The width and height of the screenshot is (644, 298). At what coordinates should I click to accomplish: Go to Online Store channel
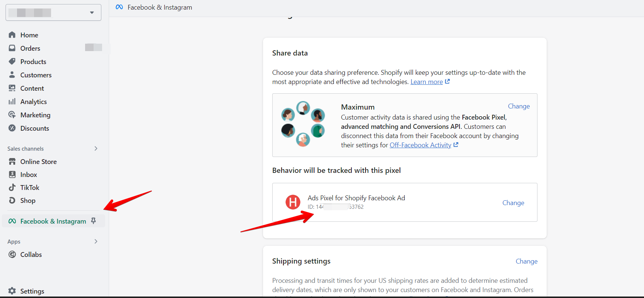[38, 161]
